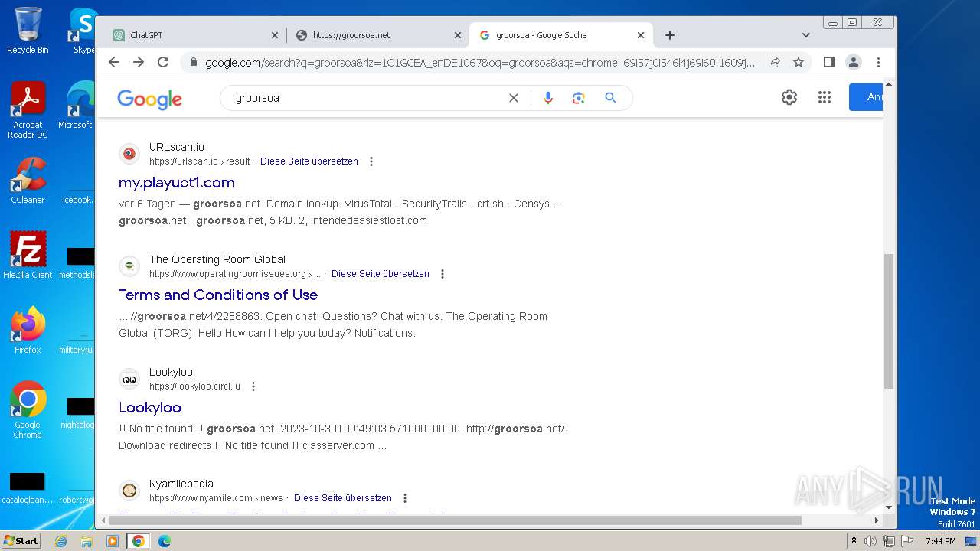Translate the Nyamilepedia page link
This screenshot has height=551, width=980.
(343, 498)
